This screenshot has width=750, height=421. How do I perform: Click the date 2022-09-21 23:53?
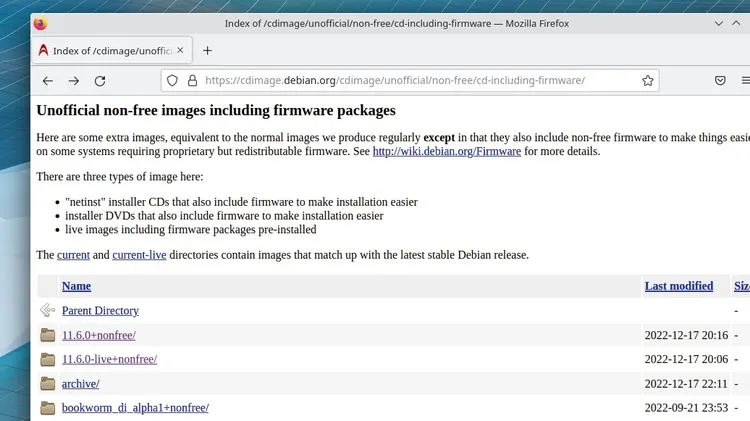686,408
